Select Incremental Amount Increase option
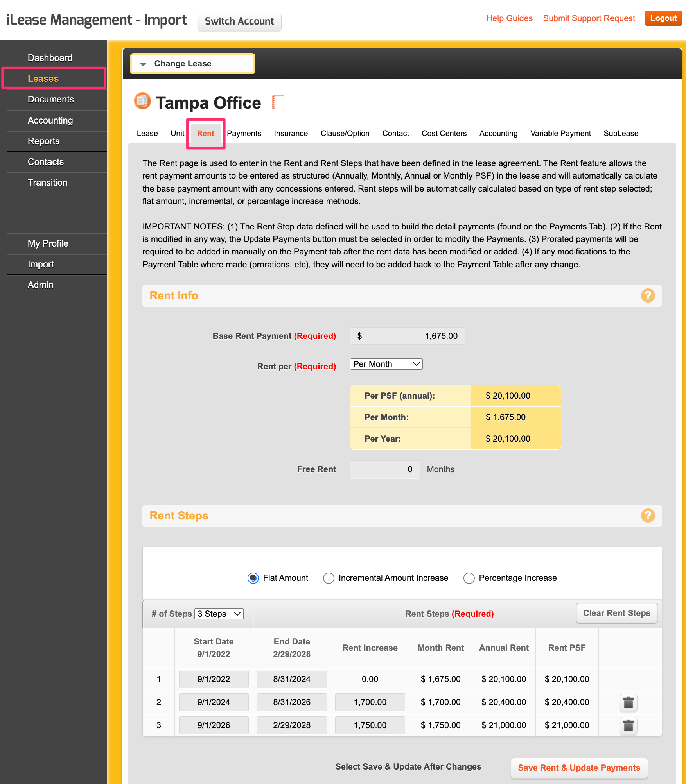Image resolution: width=686 pixels, height=784 pixels. 329,578
